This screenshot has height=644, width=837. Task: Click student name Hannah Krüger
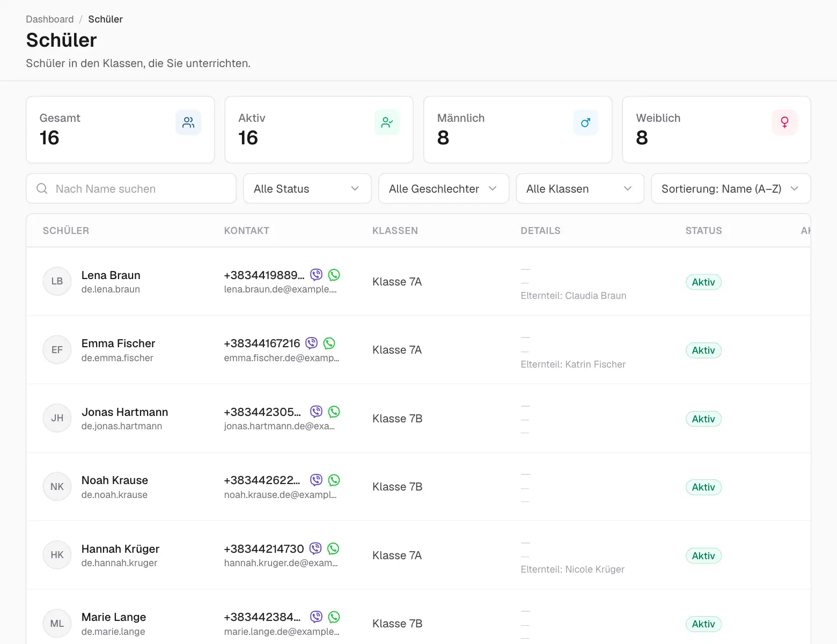coord(120,548)
